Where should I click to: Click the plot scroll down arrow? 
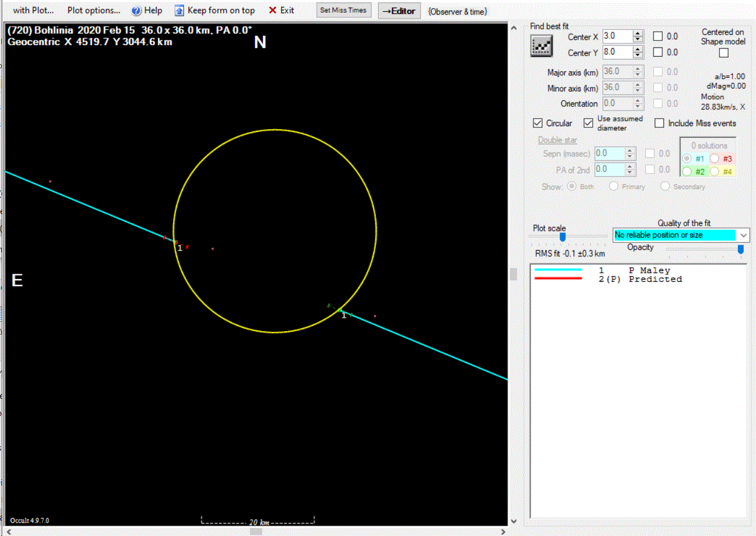coord(513,522)
